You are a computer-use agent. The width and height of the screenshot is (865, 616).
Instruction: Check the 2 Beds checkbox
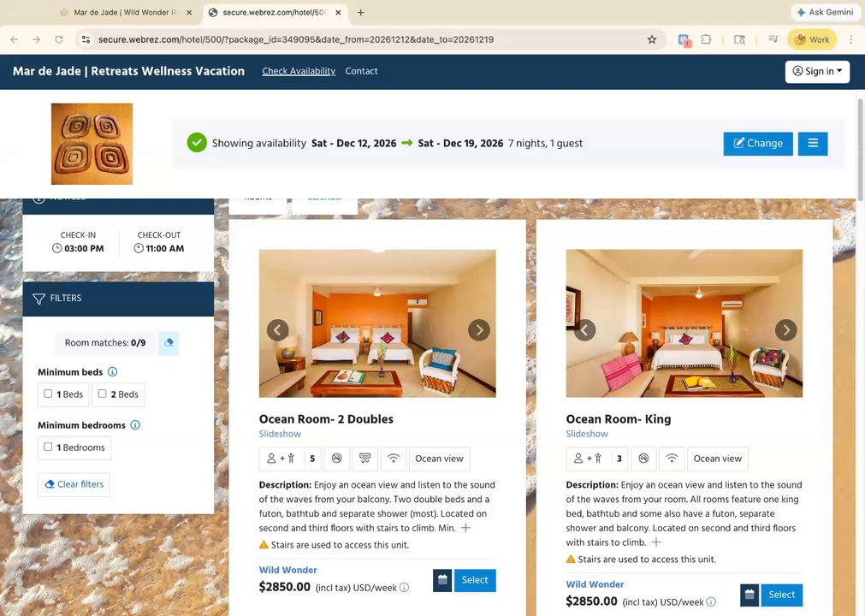coord(102,394)
